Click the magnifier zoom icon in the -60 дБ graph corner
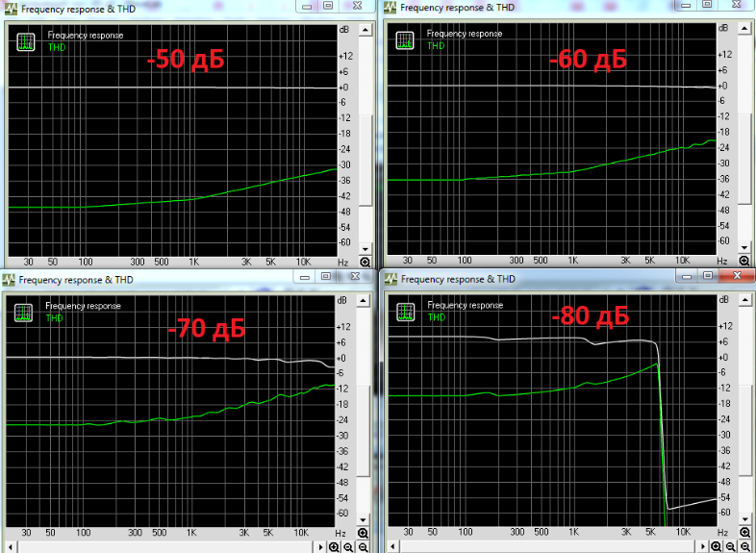The height and width of the screenshot is (553, 756). click(x=743, y=261)
